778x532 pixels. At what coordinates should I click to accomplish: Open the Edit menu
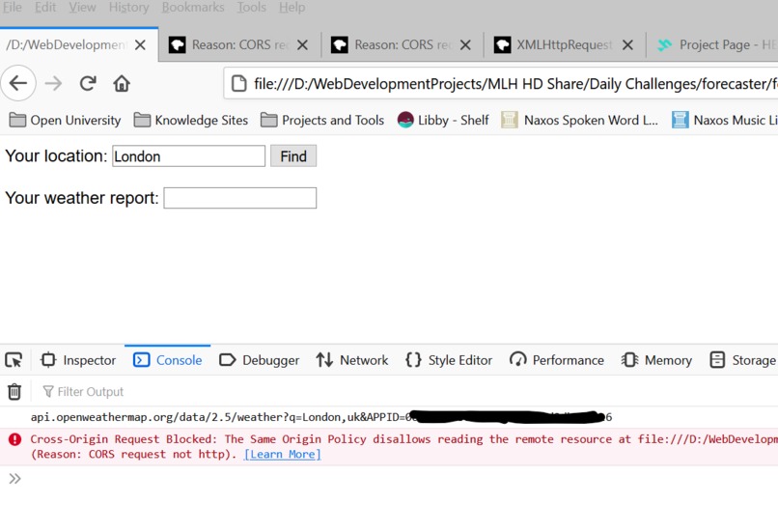(45, 8)
